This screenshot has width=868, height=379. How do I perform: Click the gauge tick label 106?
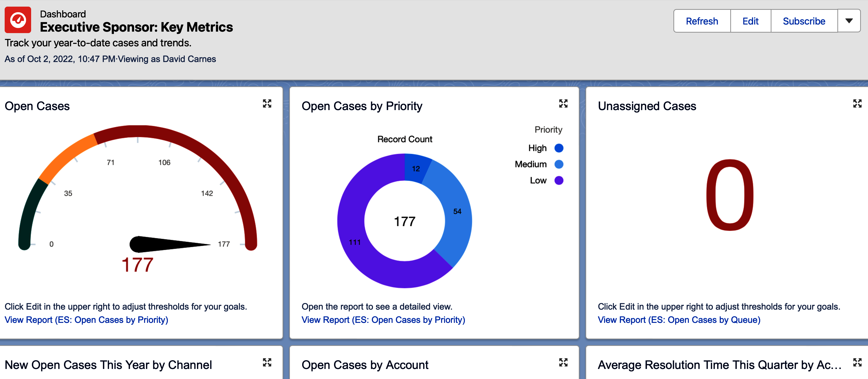(164, 163)
